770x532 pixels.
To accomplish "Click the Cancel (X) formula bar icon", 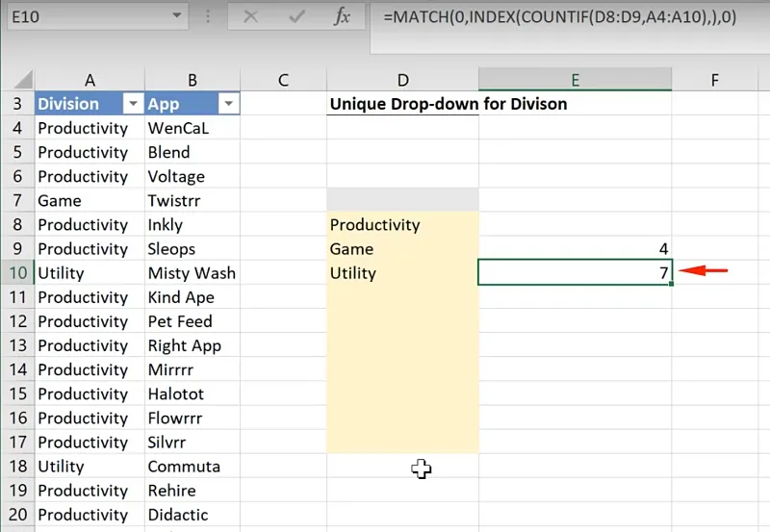I will click(250, 17).
